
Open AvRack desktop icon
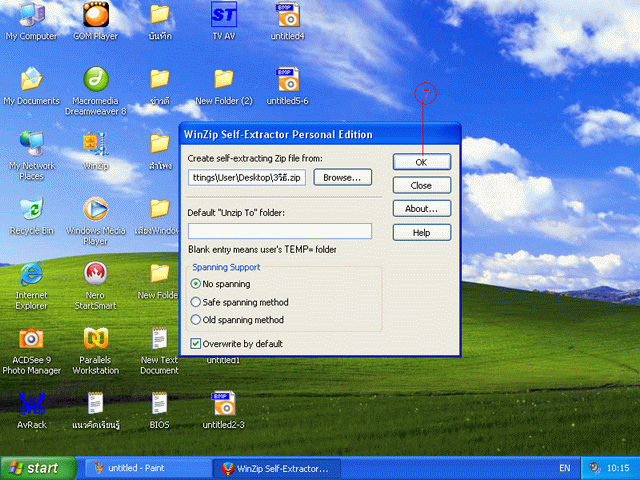31,410
